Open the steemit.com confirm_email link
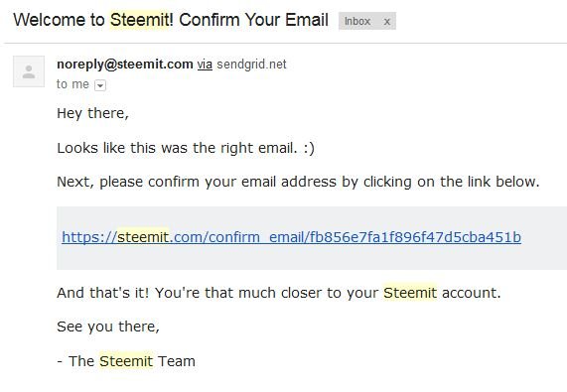 pos(291,237)
